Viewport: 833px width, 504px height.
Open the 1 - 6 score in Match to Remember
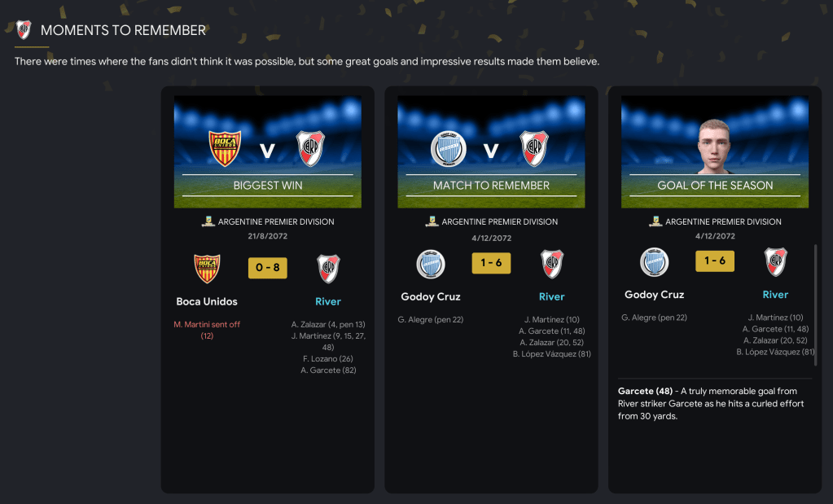coord(491,263)
